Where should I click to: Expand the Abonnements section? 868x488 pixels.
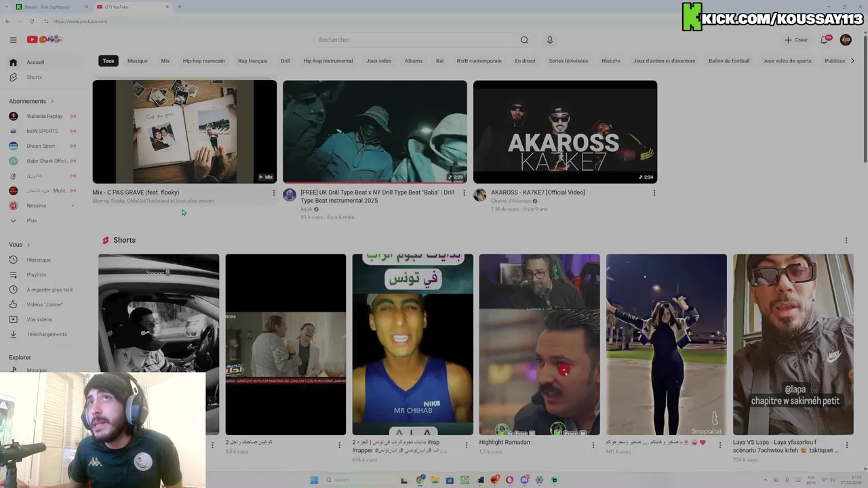point(31,101)
